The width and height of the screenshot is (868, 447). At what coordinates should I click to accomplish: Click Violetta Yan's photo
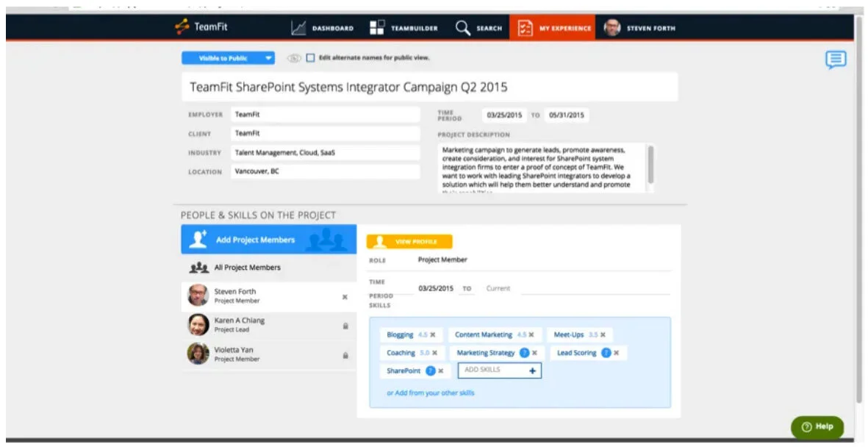(198, 354)
